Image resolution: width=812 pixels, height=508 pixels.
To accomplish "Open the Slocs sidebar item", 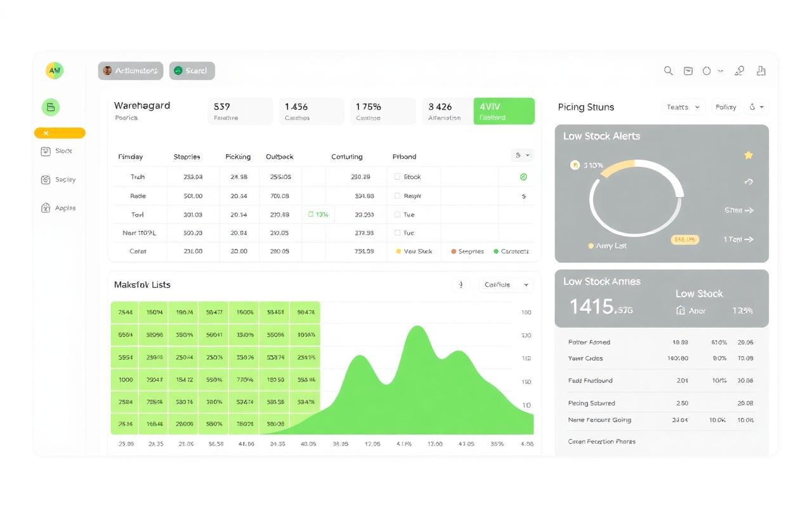I will 57,151.
